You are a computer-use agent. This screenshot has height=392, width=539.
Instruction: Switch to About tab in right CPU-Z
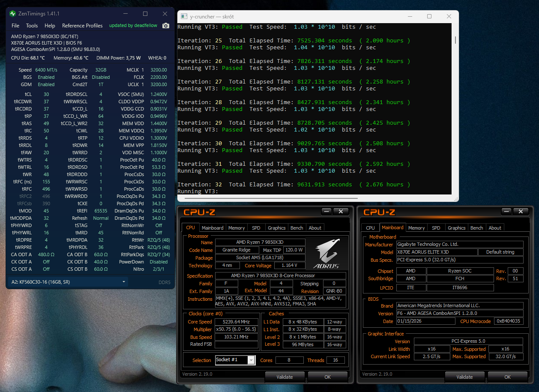click(495, 228)
